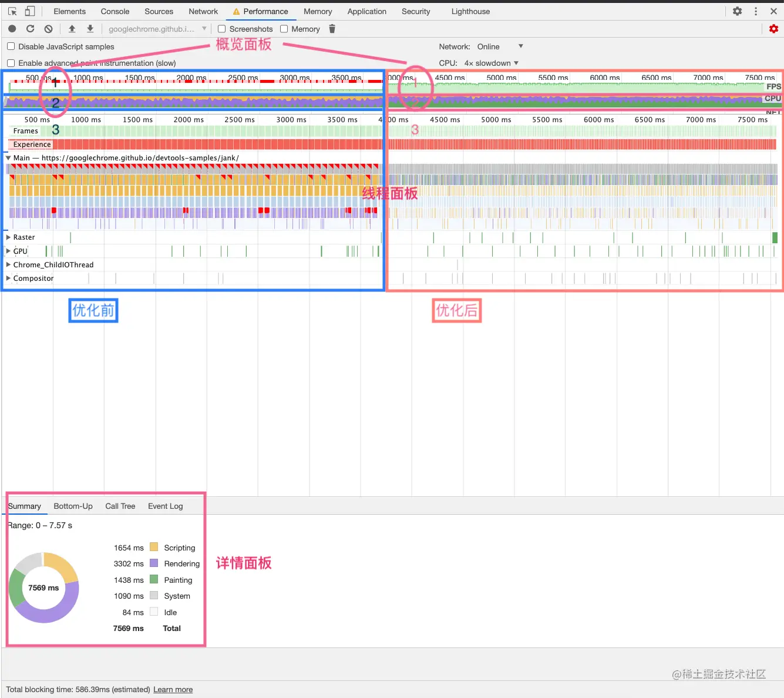784x698 pixels.
Task: Open the Lighthouse panel tab
Action: tap(470, 11)
